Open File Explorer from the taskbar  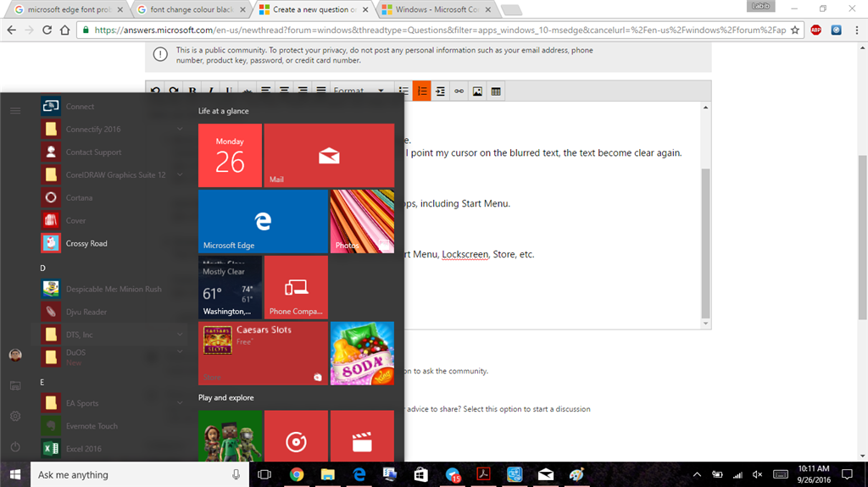tap(328, 475)
